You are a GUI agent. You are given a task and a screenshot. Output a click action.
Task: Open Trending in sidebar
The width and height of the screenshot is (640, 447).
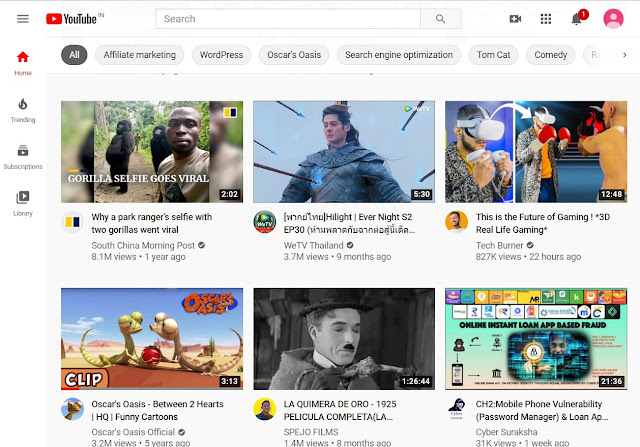[23, 110]
